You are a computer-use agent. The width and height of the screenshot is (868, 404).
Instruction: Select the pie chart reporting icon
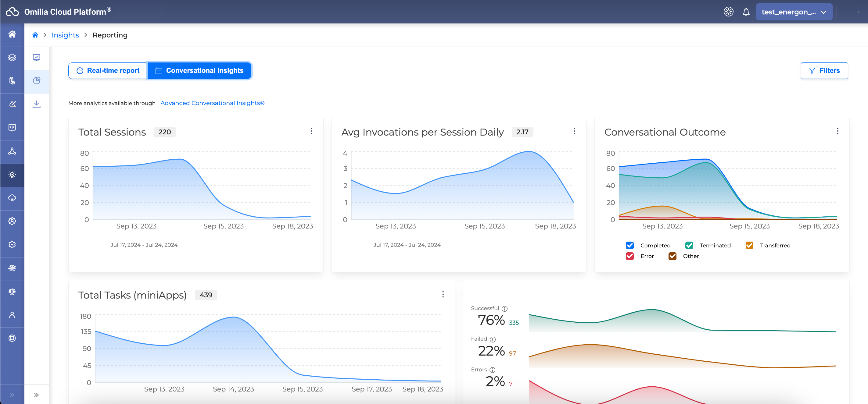pyautogui.click(x=36, y=81)
